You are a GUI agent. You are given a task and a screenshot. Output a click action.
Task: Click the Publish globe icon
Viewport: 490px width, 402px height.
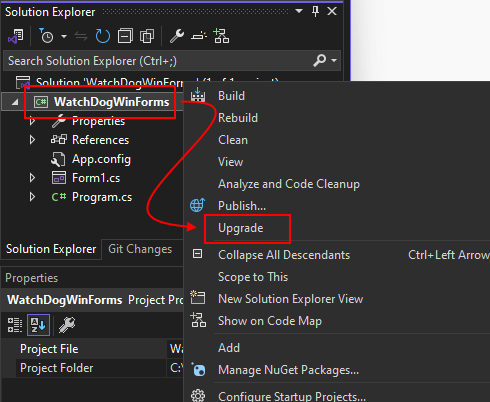click(197, 205)
